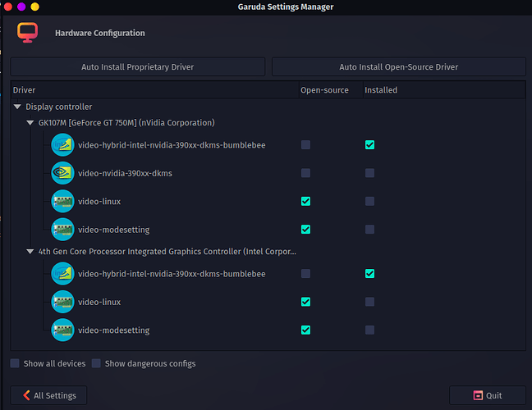The height and width of the screenshot is (410, 532).
Task: Toggle Installed checkbox for bumblebee under GK107M
Action: pos(369,145)
